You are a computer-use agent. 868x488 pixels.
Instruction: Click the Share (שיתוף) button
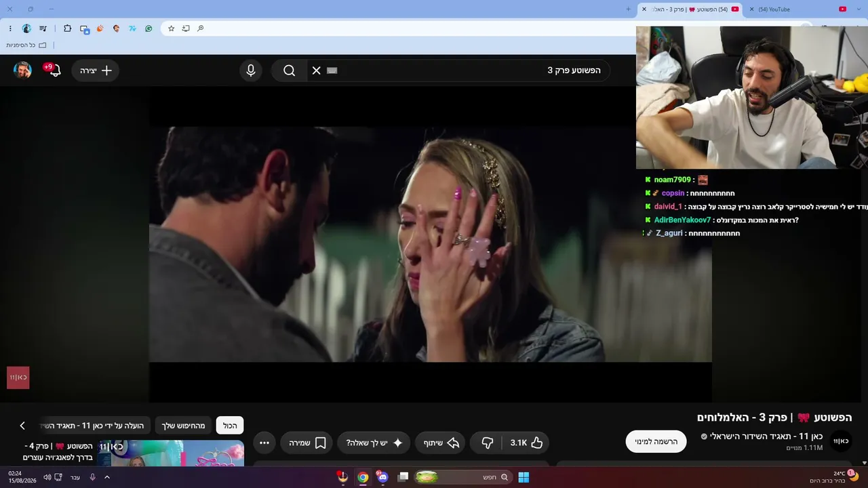point(441,443)
